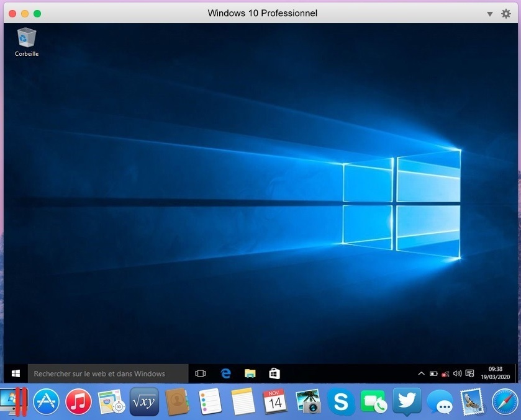Open FaceTime in the Dock
Viewport: 521px width, 420px height.
coord(373,402)
